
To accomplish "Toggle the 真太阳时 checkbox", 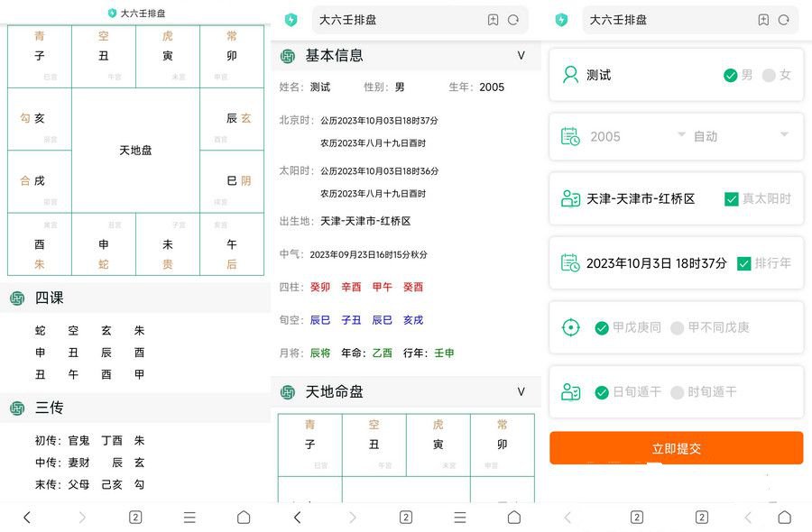I will click(732, 199).
